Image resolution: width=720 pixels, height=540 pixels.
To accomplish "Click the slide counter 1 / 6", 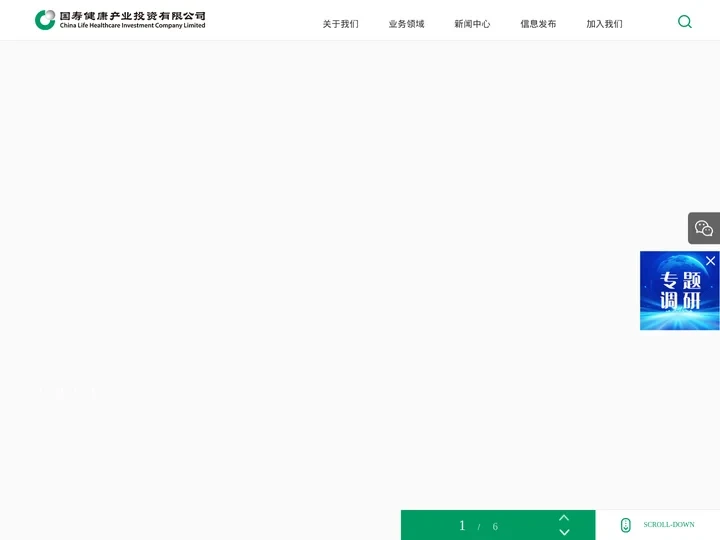I will (478, 526).
